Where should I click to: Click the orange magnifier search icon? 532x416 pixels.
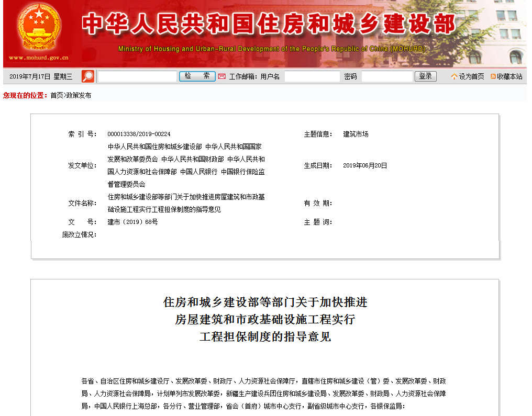(88, 76)
